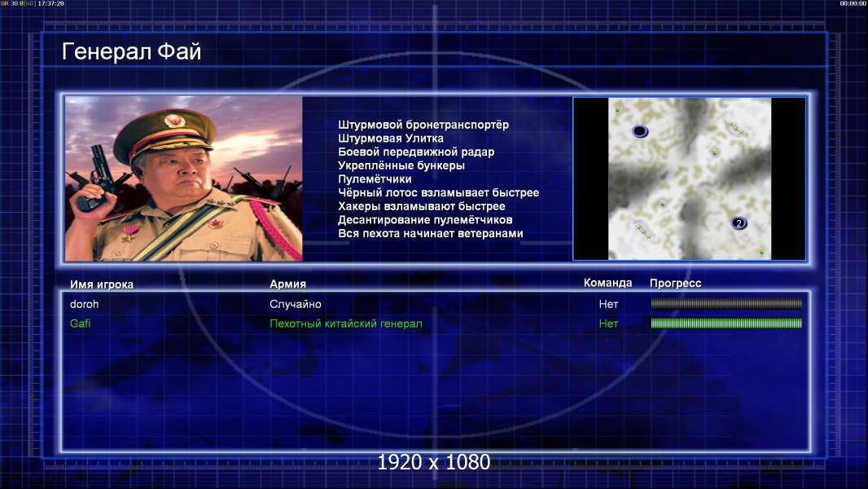Click the Имя игрока column header
The width and height of the screenshot is (868, 489).
coord(101,284)
